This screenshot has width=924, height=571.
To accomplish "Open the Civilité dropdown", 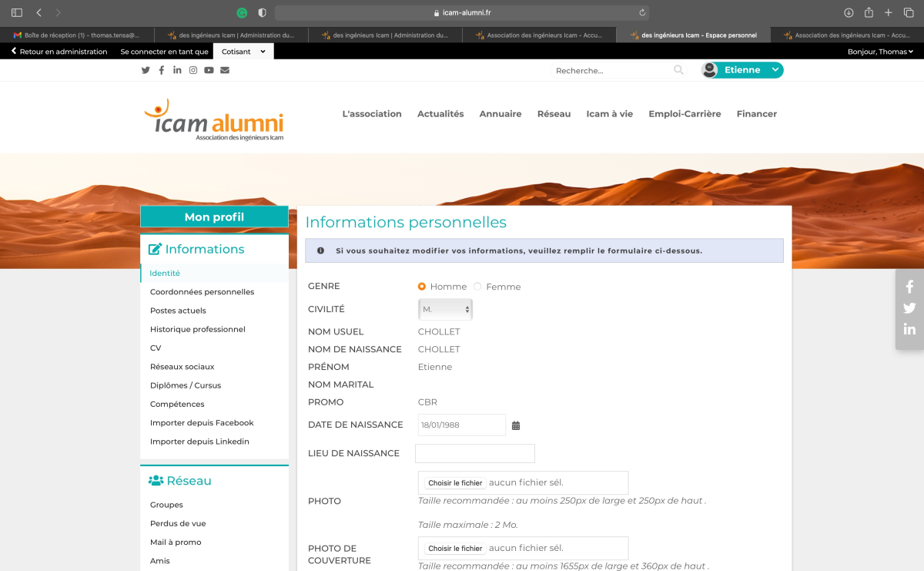I will (x=445, y=309).
